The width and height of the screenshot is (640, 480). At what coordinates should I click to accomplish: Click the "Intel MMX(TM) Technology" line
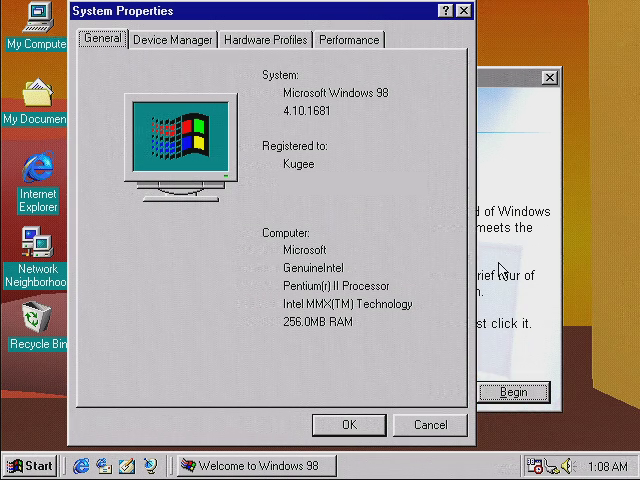(348, 304)
